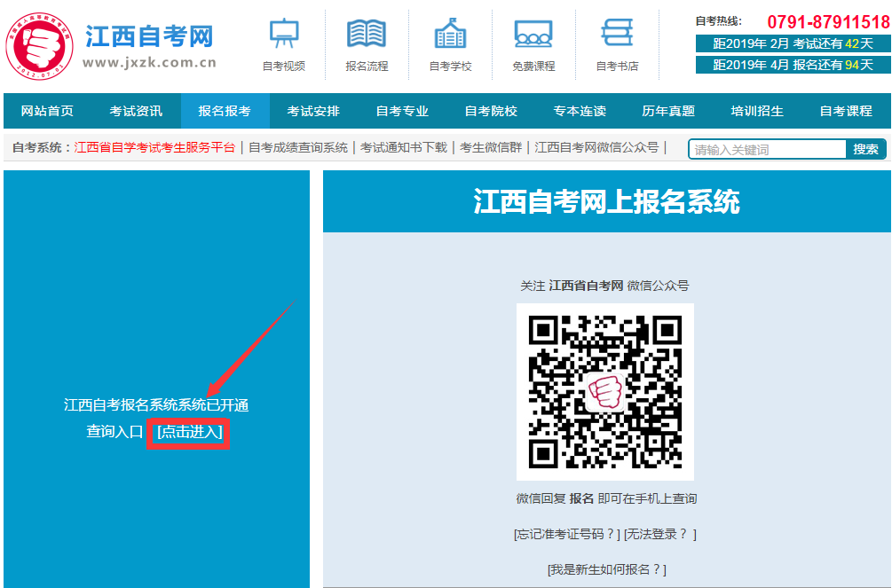The image size is (892, 588).
Task: Open 我是新生如何报名？ help link
Action: coord(606,569)
